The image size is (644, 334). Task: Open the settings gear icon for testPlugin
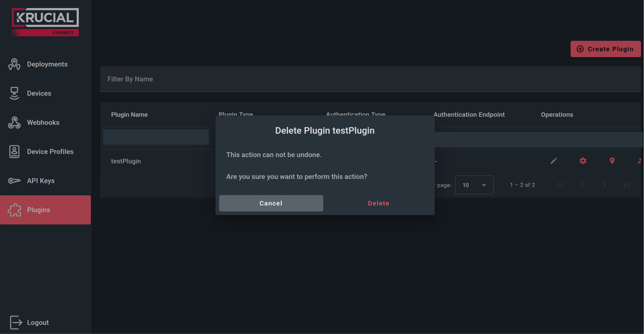pyautogui.click(x=583, y=161)
